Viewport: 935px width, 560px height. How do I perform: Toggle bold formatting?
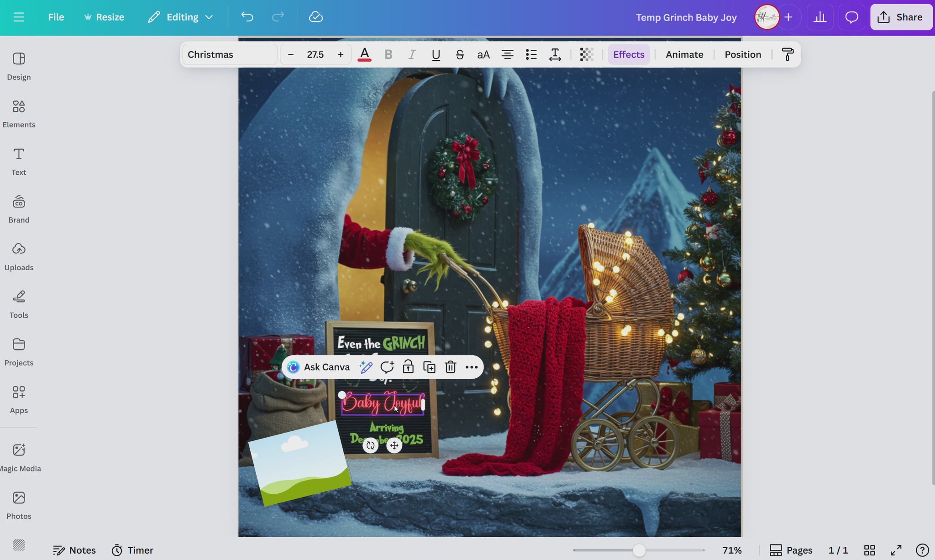pos(389,54)
